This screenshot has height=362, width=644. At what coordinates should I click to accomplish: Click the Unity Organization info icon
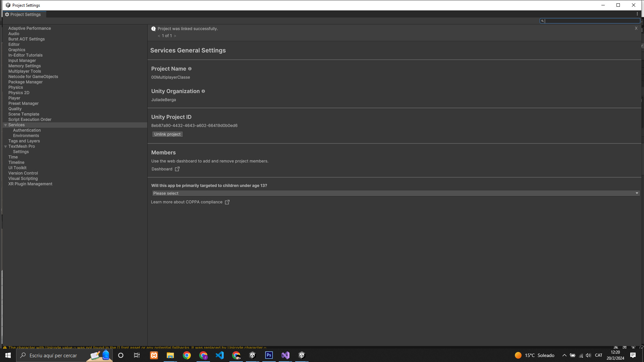pyautogui.click(x=203, y=91)
